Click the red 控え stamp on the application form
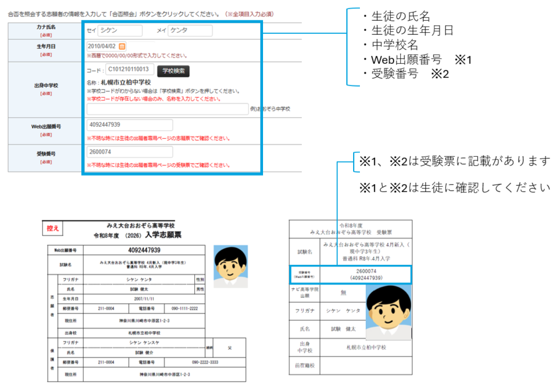Image resolution: width=558 pixels, height=392 pixels. (53, 229)
